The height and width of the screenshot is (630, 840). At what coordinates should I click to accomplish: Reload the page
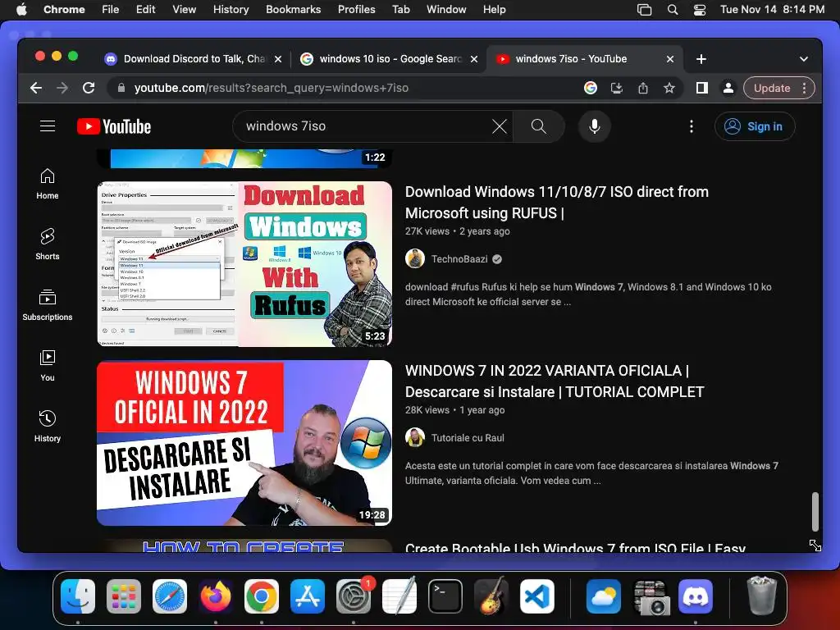click(89, 88)
